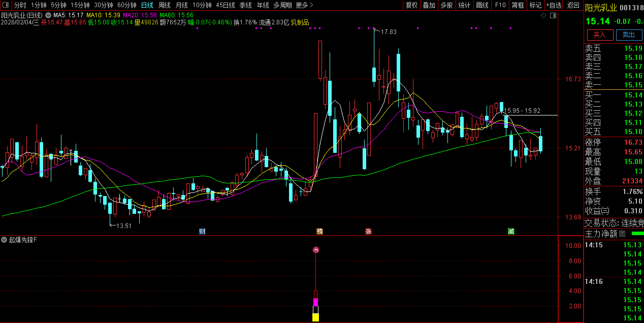Click the 15.95 - 15.92 gap line label

pyautogui.click(x=522, y=110)
